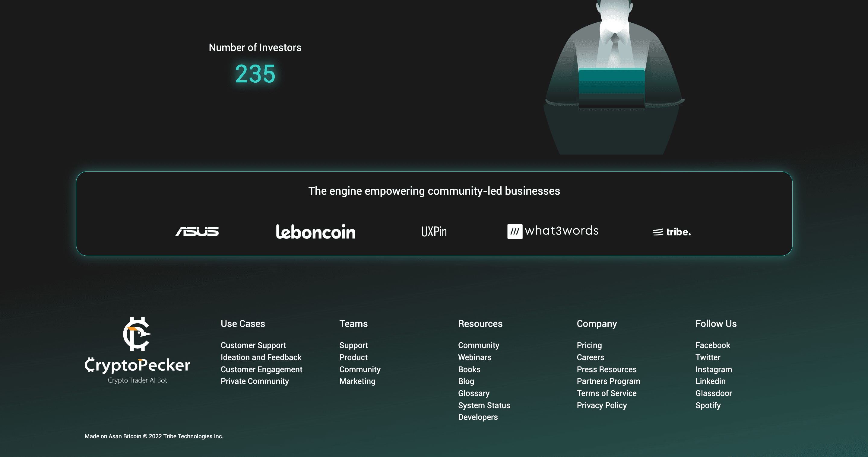
Task: Go to the Private Community page
Action: pos(255,381)
